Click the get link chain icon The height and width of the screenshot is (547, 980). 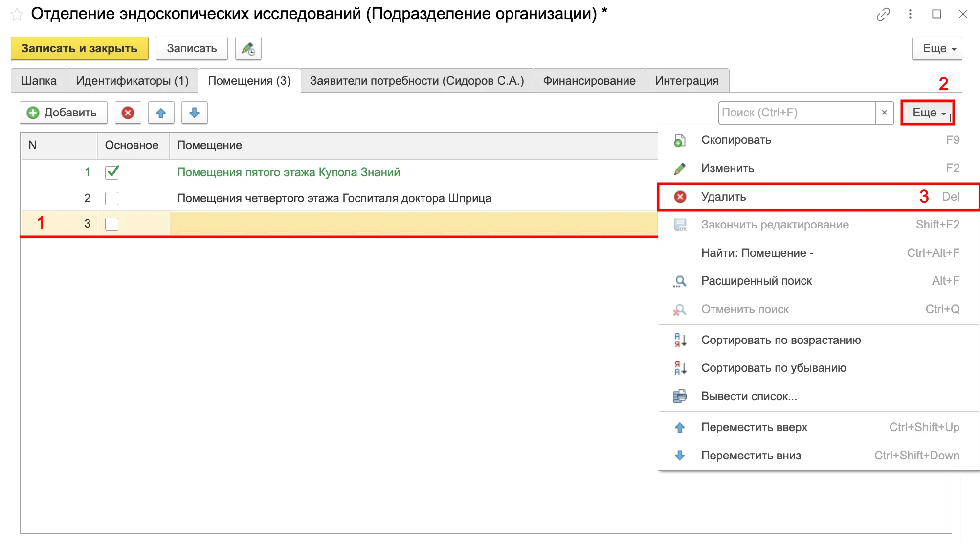[x=883, y=14]
